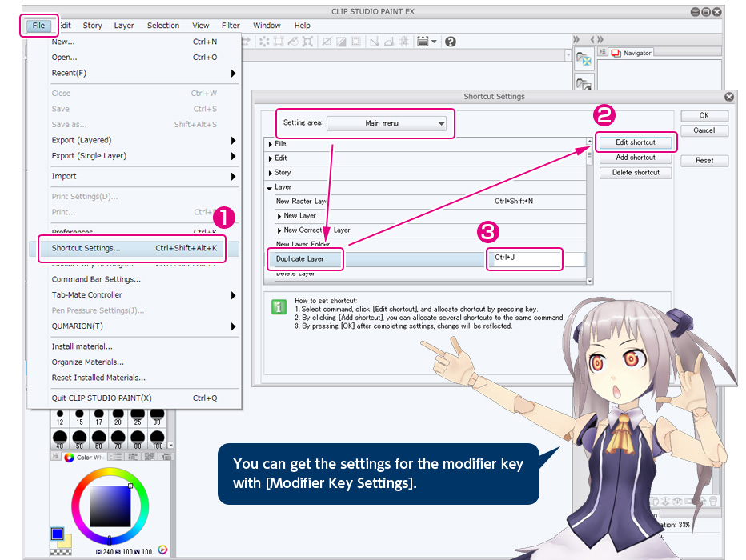Click the color space toggle icon below wheel

pos(162,550)
